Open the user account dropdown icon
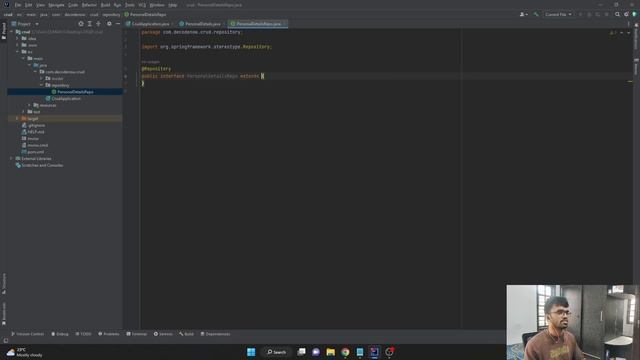 [x=523, y=14]
